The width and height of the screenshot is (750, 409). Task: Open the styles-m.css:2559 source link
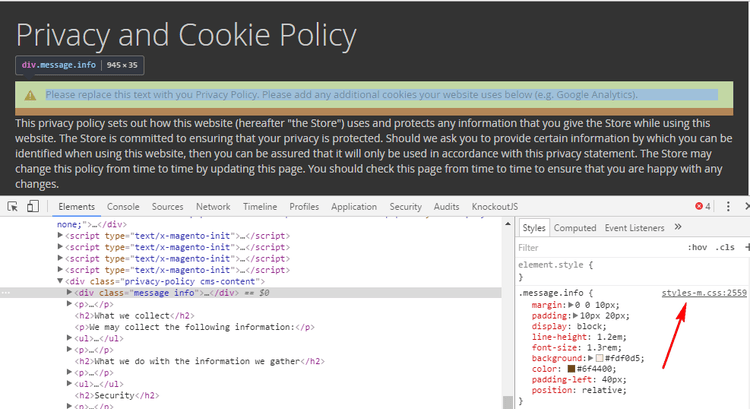point(704,293)
